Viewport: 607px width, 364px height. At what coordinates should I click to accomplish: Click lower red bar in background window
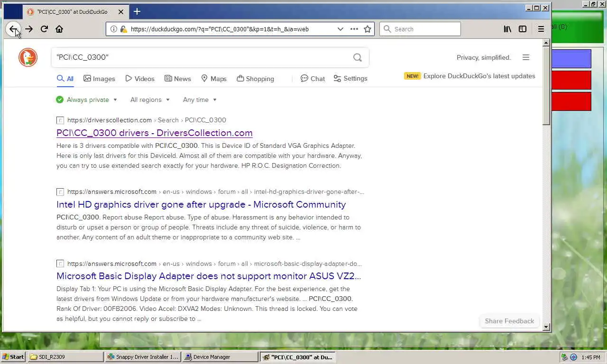coord(571,101)
